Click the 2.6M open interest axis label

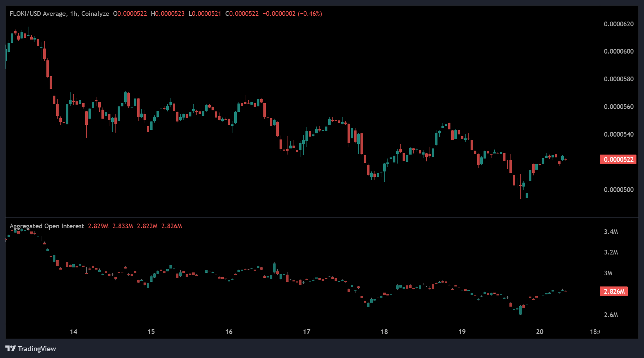[x=611, y=315]
